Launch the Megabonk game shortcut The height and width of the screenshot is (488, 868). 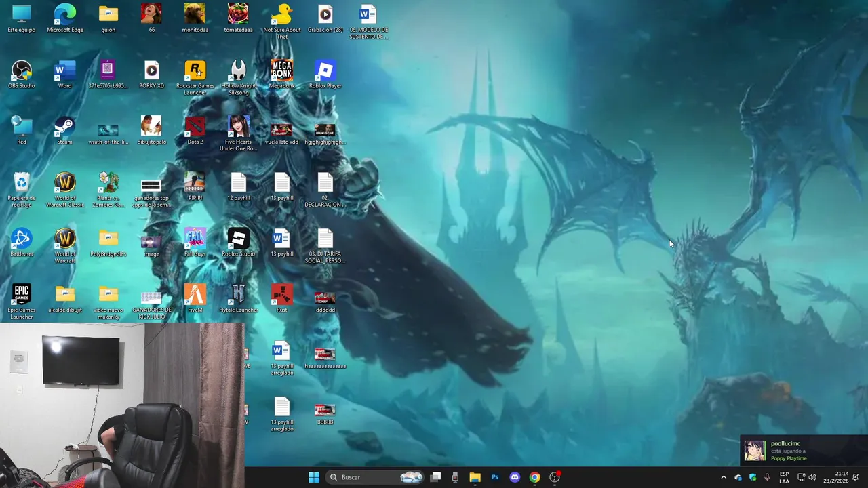click(x=282, y=75)
